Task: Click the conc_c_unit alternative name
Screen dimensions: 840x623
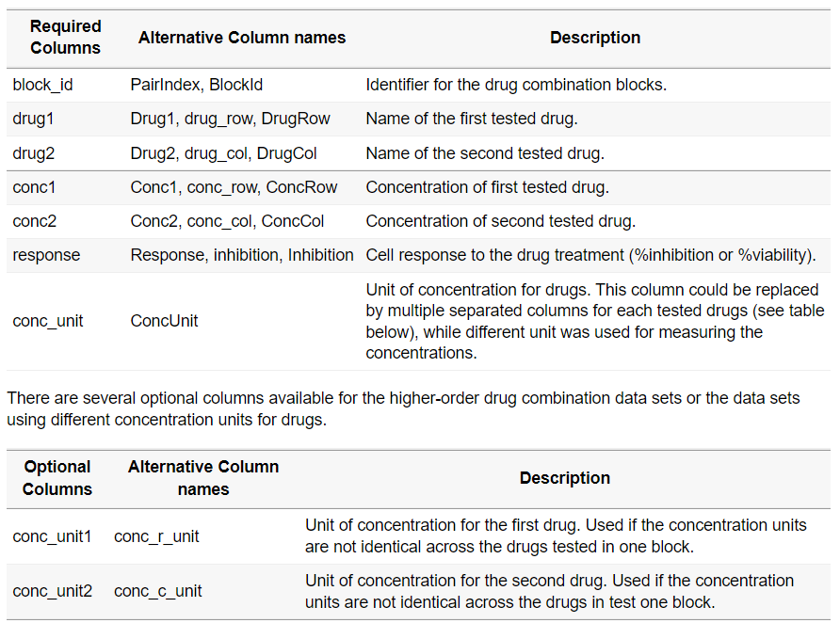Action: click(157, 591)
